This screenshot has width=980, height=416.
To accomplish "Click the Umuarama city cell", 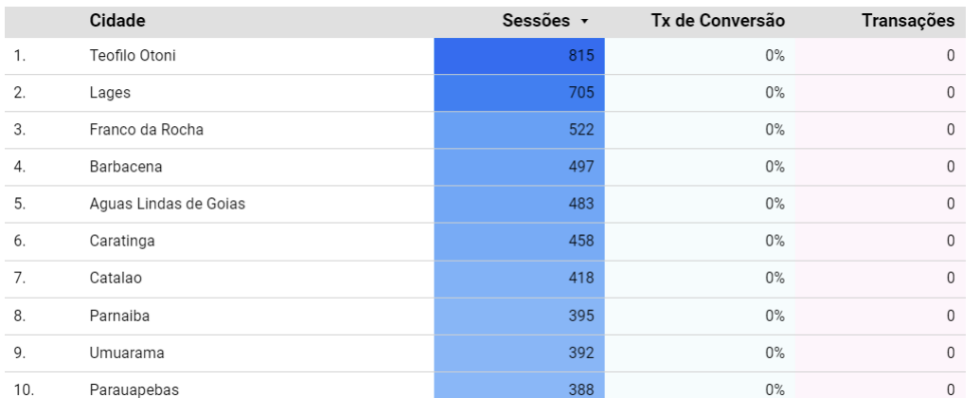I will click(x=127, y=353).
